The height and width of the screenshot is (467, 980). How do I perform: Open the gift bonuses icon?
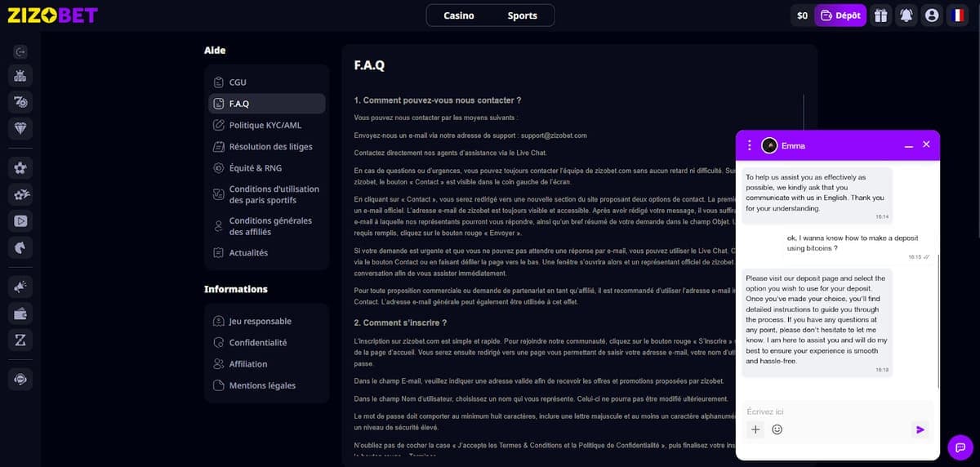point(880,16)
